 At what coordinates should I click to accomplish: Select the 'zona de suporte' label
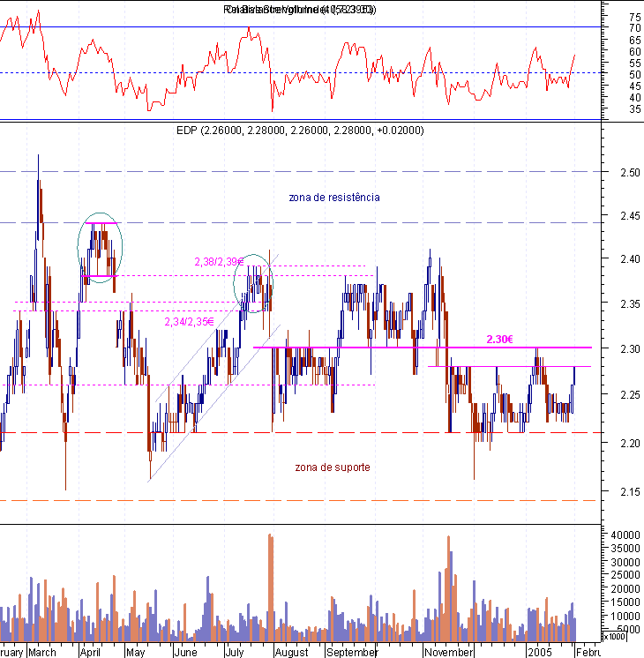(x=333, y=467)
